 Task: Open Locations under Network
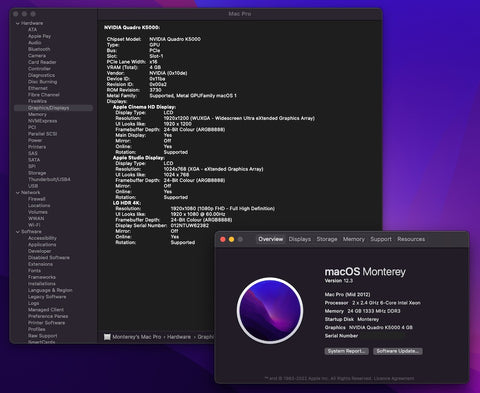point(39,206)
